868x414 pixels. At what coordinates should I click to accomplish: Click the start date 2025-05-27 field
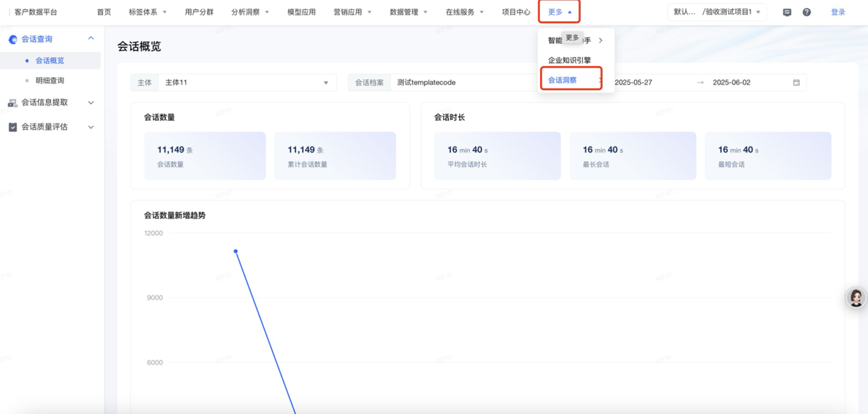[x=635, y=82]
